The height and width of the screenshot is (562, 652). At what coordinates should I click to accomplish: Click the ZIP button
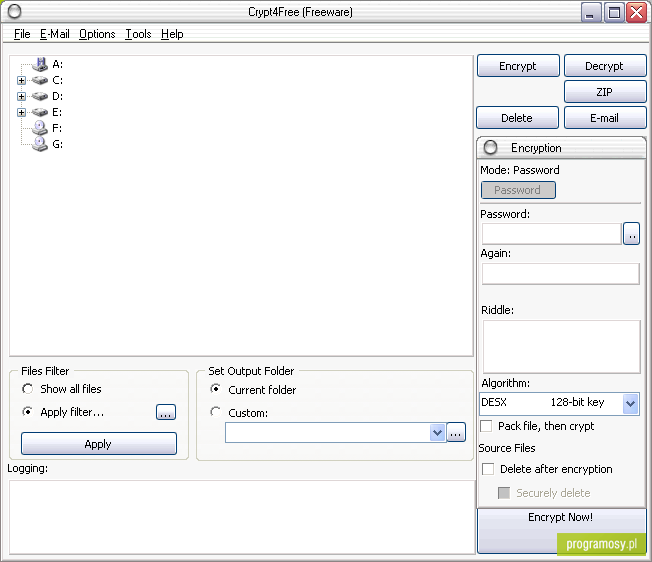point(605,91)
